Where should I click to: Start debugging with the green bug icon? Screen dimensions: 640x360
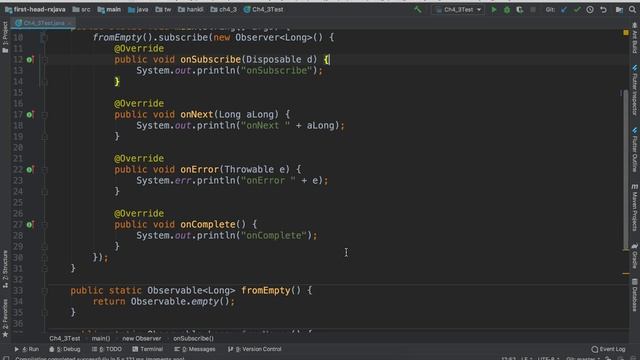pos(507,9)
